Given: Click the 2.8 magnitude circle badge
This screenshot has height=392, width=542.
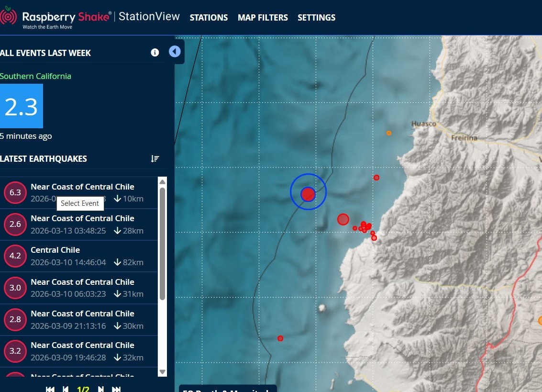Looking at the screenshot, I should [15, 319].
